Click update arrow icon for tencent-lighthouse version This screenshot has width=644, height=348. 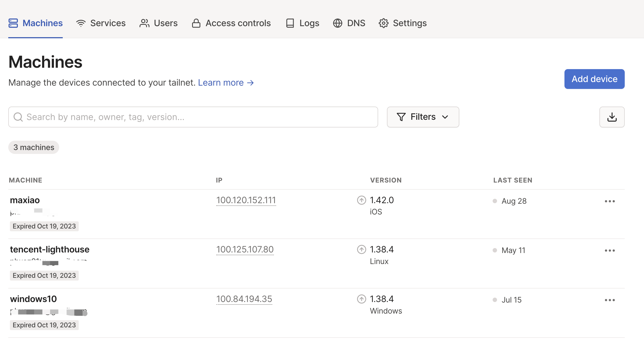[x=361, y=249]
